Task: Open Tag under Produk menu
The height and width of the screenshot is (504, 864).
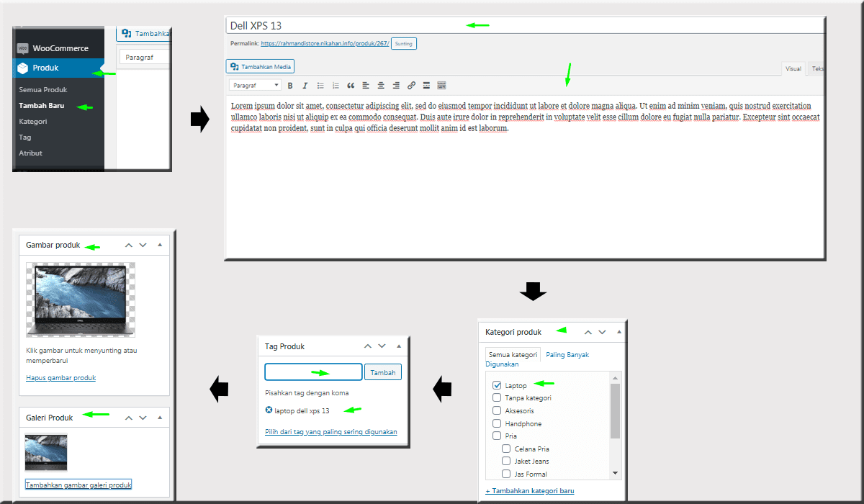Action: (25, 138)
